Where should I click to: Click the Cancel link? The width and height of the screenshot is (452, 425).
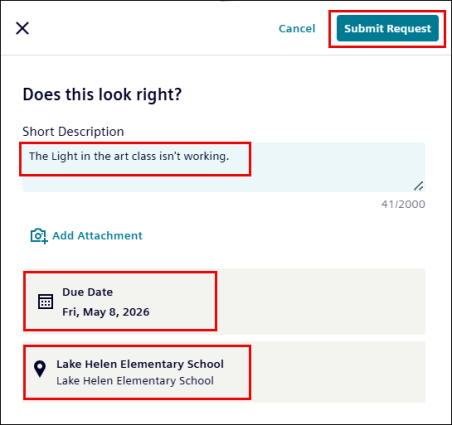[297, 29]
